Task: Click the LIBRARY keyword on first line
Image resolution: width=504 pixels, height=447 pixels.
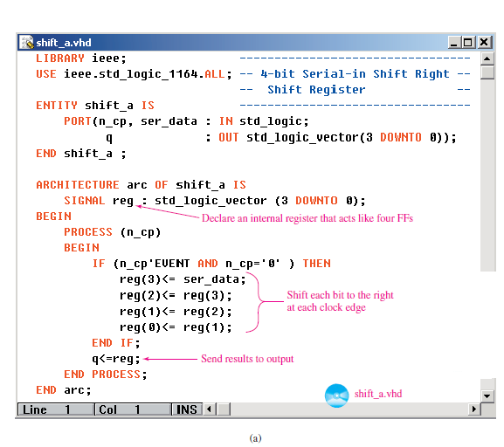Action: pos(60,58)
